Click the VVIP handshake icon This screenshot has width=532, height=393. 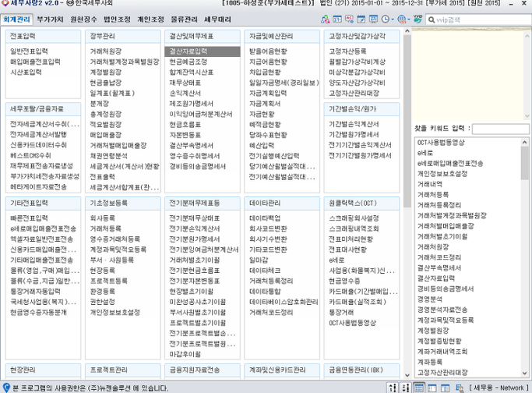coord(417,19)
